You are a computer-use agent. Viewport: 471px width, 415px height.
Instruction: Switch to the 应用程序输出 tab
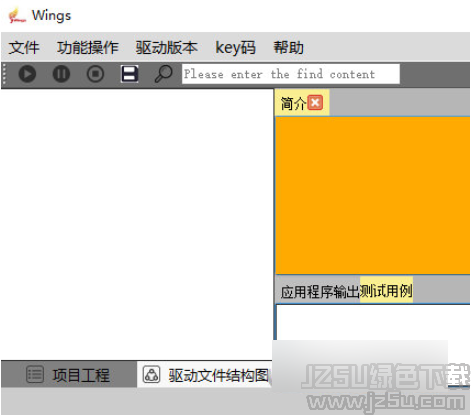click(x=319, y=291)
